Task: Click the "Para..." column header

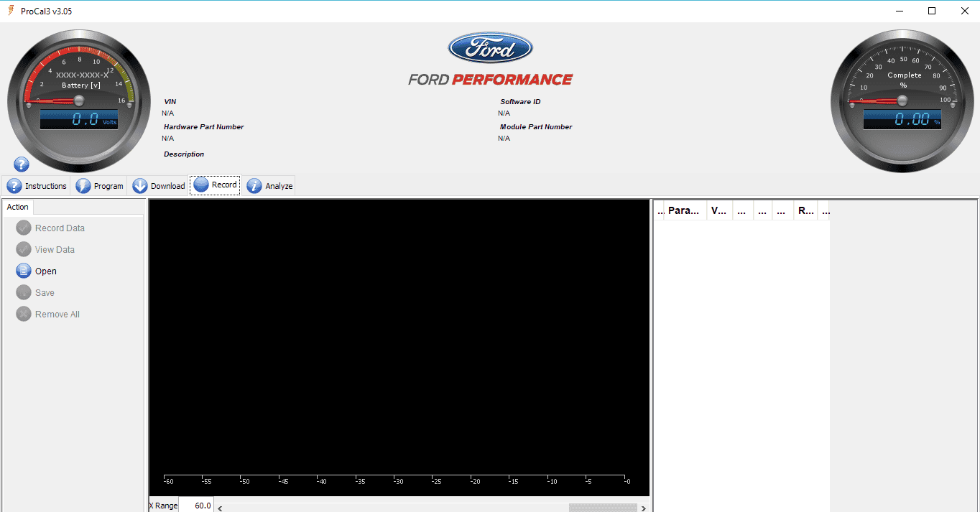Action: 685,210
